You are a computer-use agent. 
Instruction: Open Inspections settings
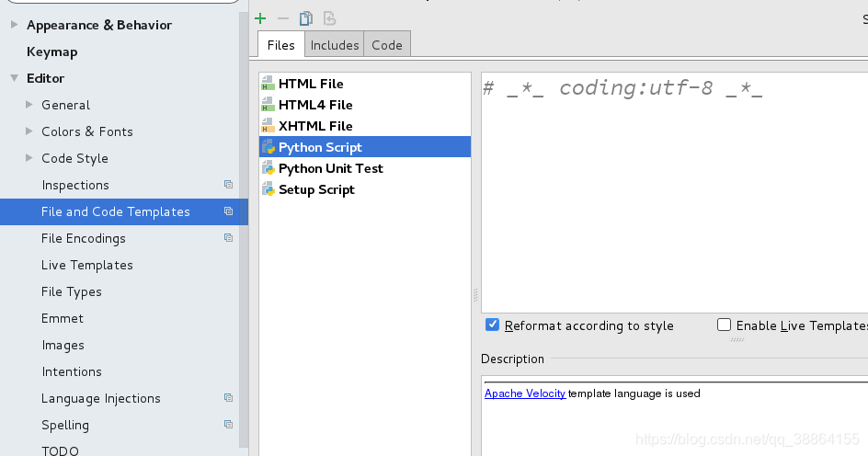75,186
